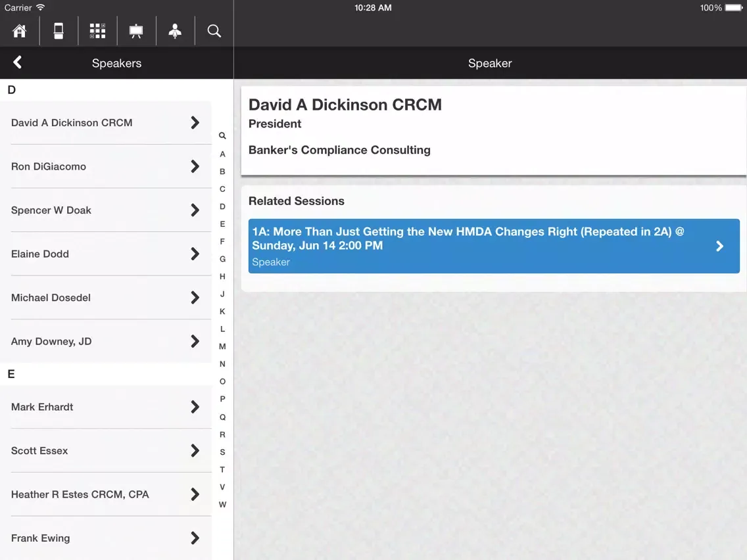This screenshot has width=747, height=560.
Task: Select speaker Spencer W Doak
Action: tap(106, 210)
